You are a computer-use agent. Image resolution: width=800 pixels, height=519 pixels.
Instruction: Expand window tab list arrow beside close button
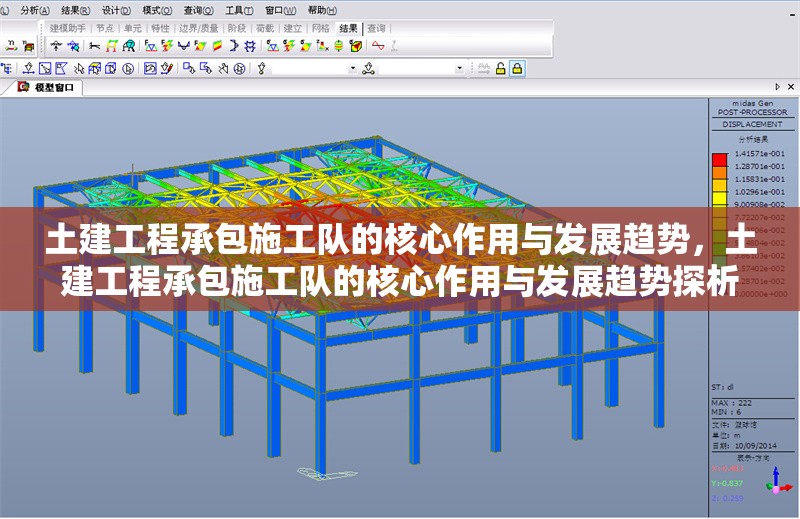[778, 87]
